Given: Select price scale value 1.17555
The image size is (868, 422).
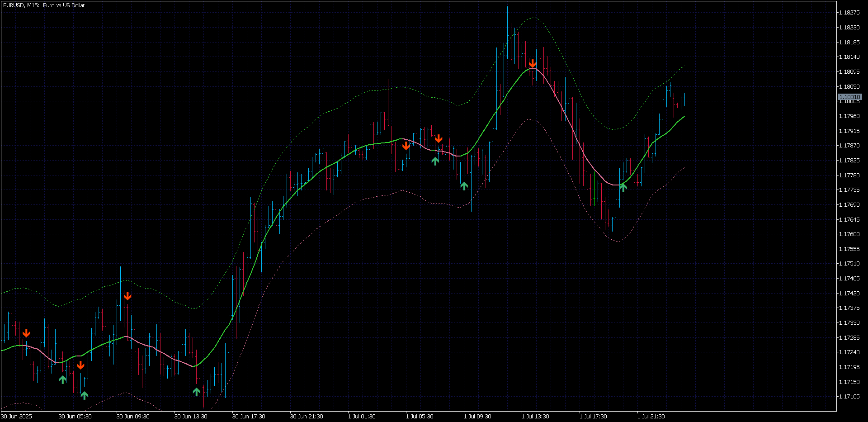Looking at the screenshot, I should coord(849,249).
